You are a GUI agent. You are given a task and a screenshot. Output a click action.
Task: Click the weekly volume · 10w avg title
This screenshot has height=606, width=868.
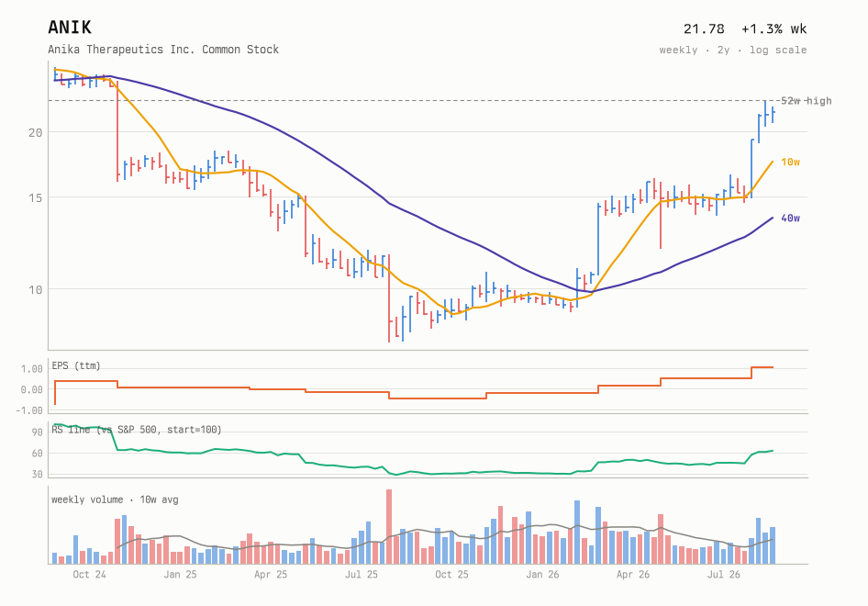coord(115,499)
